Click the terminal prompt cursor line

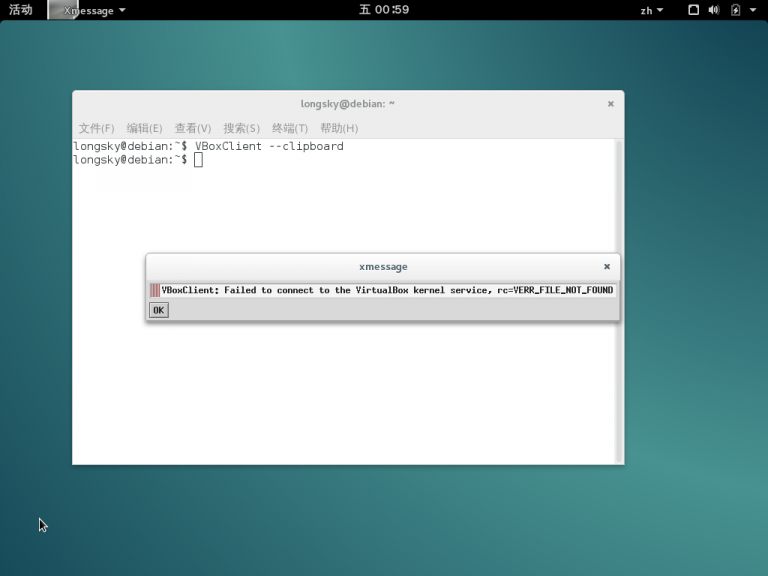coord(198,160)
